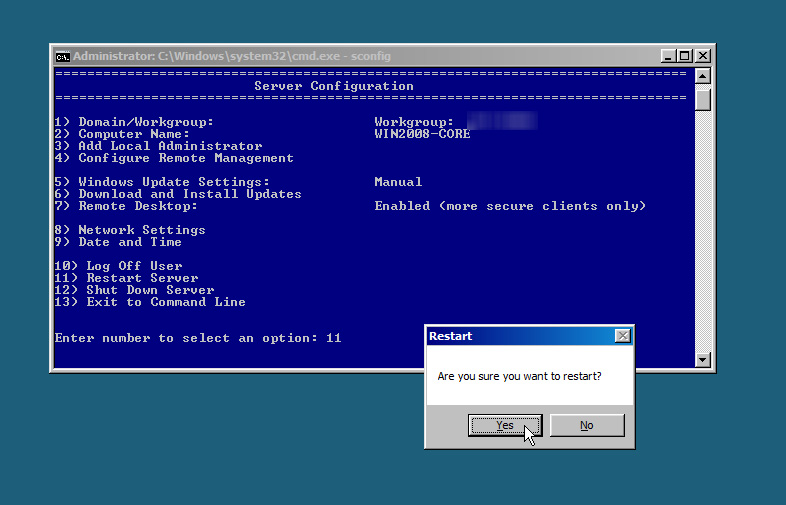Click the scrollbar up arrow
This screenshot has height=505, width=786.
point(703,76)
